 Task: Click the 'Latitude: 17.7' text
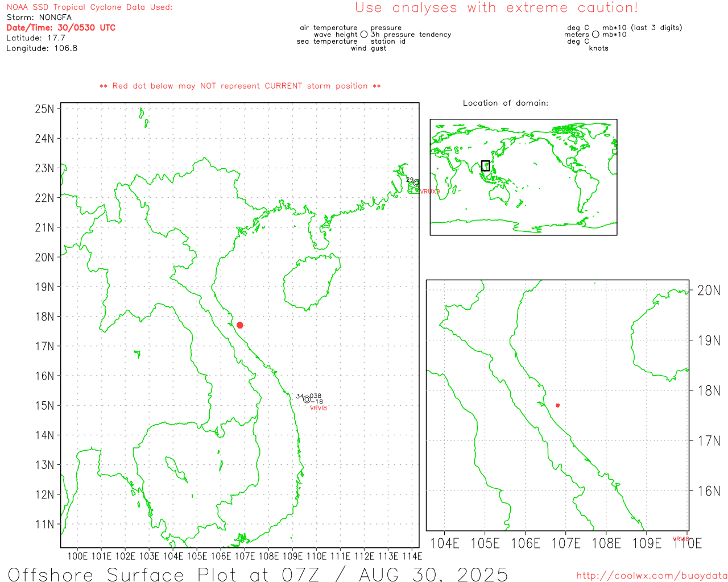click(36, 38)
